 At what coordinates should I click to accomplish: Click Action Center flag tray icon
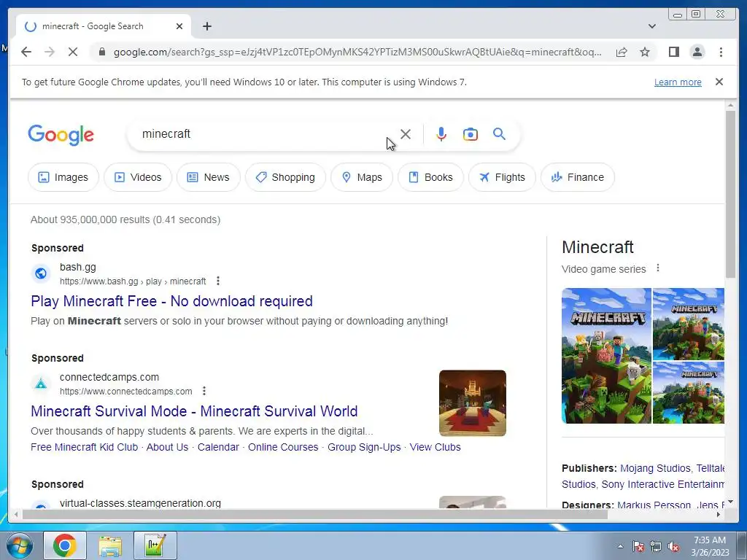(638, 547)
